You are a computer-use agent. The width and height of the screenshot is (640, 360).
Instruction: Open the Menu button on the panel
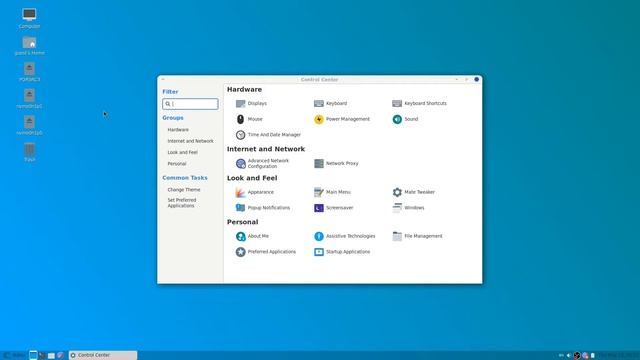(x=14, y=356)
